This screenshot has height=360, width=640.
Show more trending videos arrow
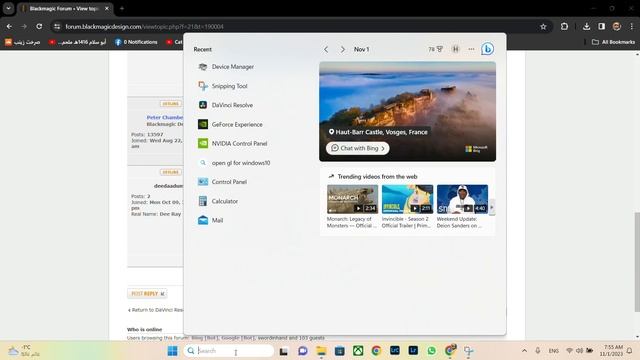(x=492, y=207)
